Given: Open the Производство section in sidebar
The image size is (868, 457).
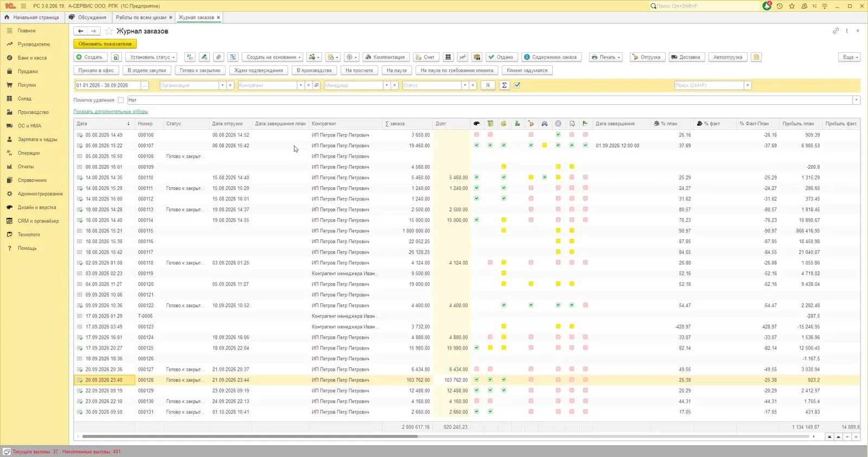Looking at the screenshot, I should tap(33, 112).
